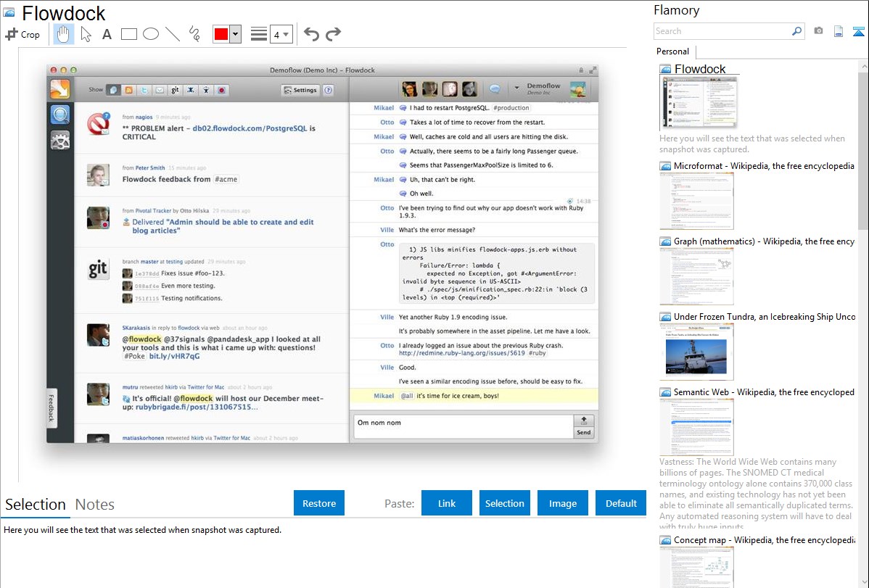This screenshot has width=869, height=588.
Task: Select the arrow pointer tool
Action: (86, 34)
